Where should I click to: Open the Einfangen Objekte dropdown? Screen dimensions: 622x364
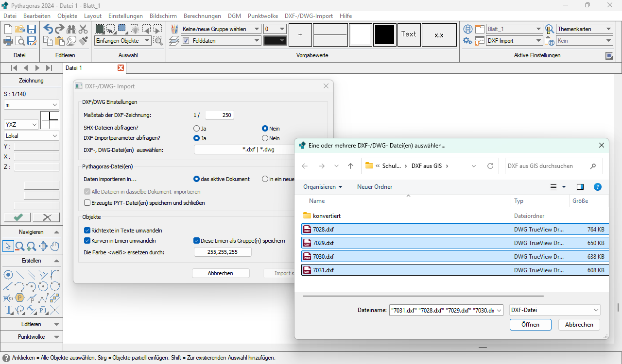click(122, 41)
